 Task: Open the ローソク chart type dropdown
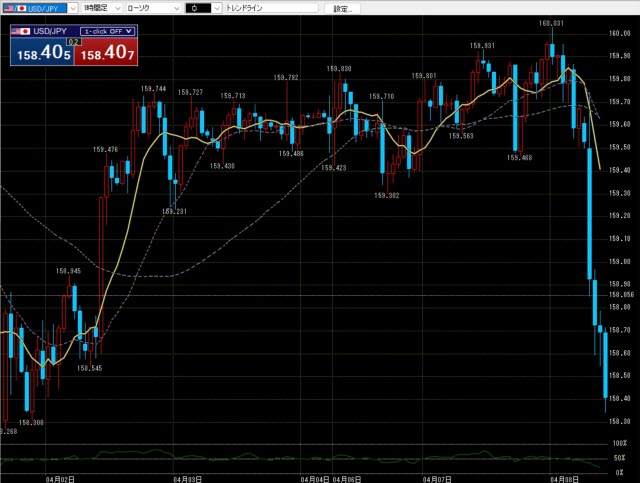coord(176,8)
